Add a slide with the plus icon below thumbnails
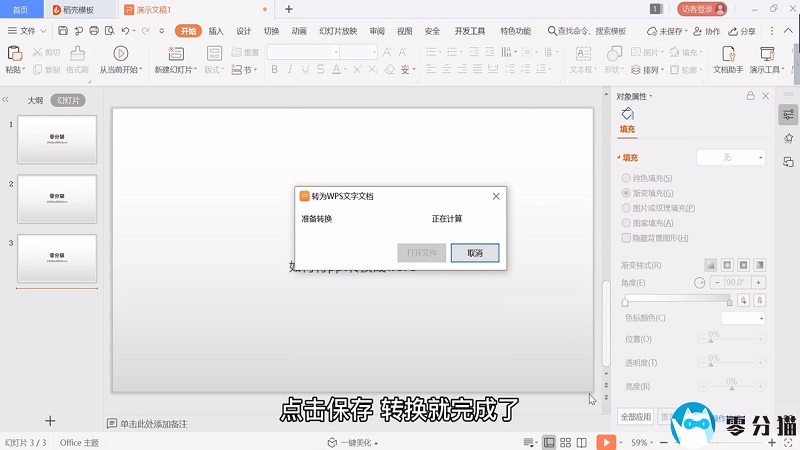 tap(51, 421)
